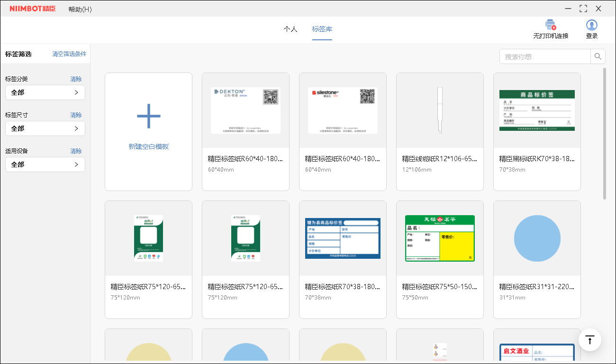Expand the 标签尺寸 全部 dropdown
Screen dimensions: 616x364
pos(45,128)
